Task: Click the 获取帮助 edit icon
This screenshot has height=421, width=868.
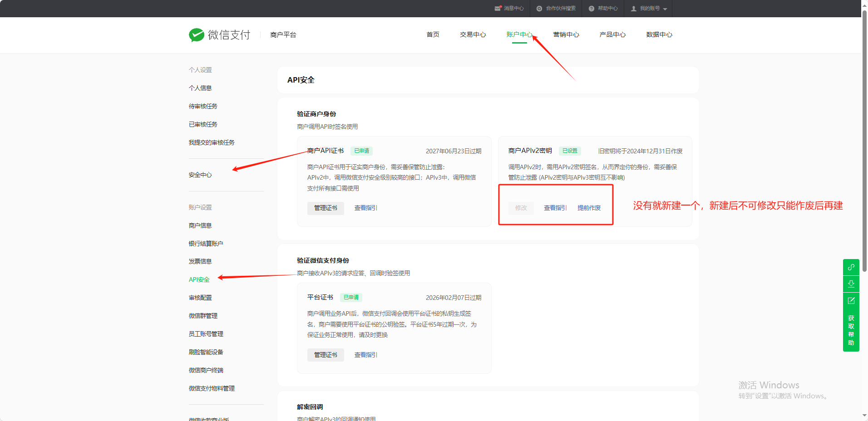Action: pos(851,301)
